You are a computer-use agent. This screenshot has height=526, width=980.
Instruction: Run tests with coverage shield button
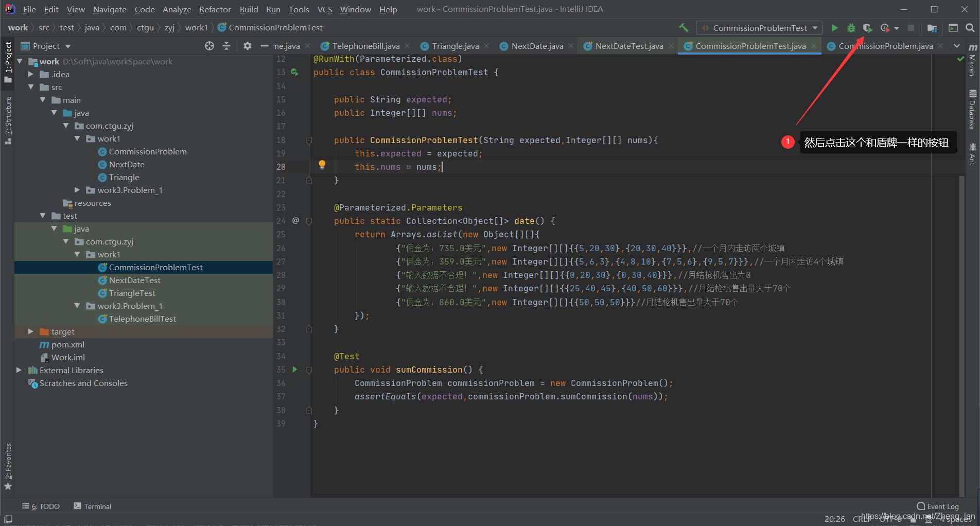[x=867, y=28]
